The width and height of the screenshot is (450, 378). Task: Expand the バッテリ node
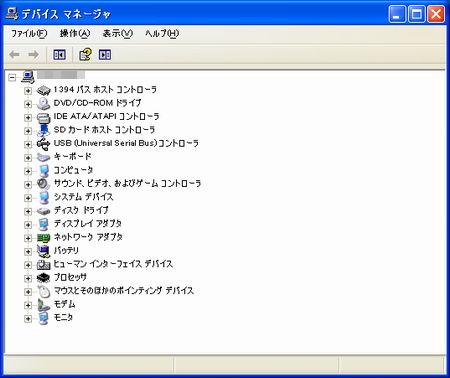click(28, 251)
